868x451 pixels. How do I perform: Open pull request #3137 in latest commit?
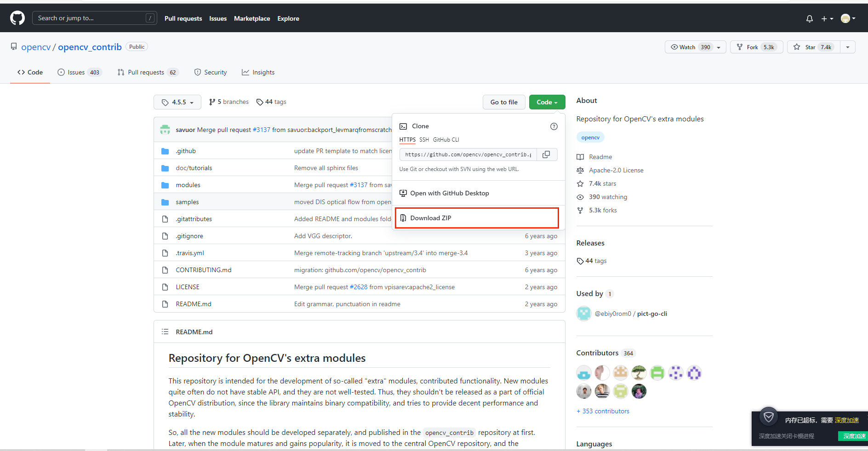(262, 130)
